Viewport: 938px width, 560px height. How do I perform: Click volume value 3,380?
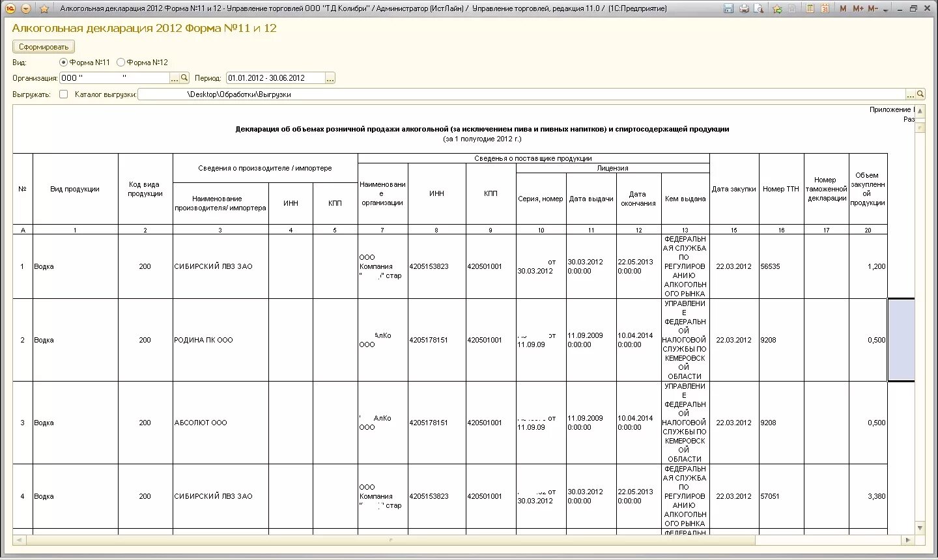click(x=868, y=496)
